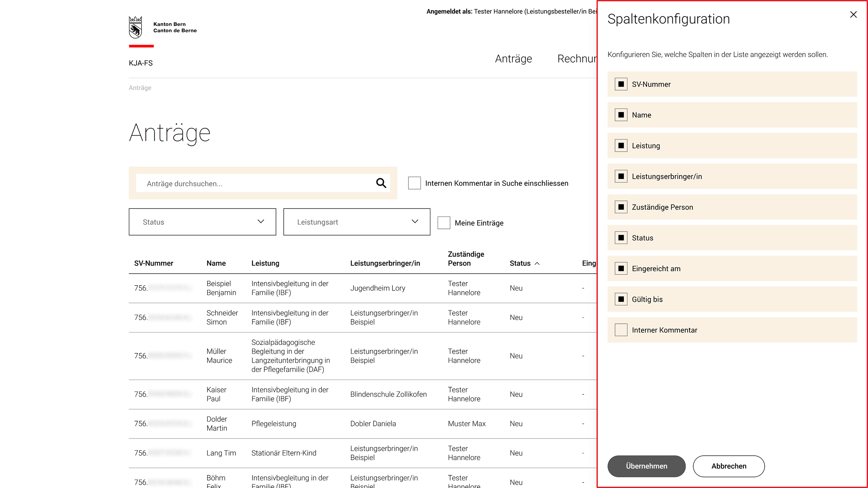Click the Kanton Bern coat of arms logo
Image resolution: width=868 pixels, height=488 pixels.
(x=135, y=27)
